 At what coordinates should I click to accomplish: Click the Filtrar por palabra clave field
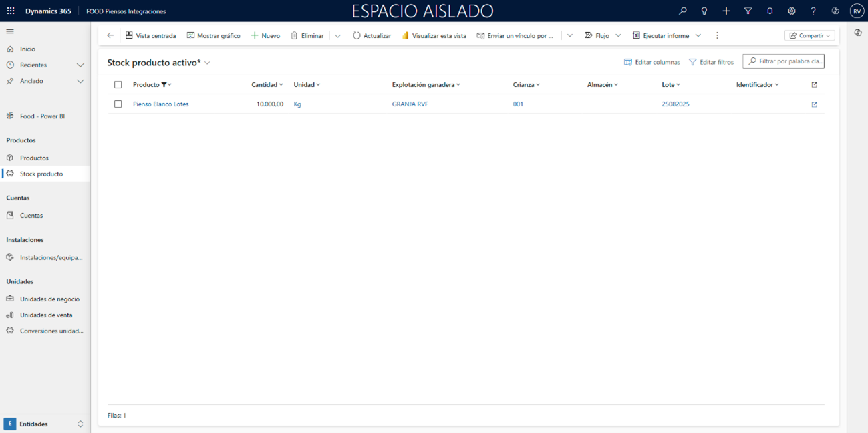790,61
